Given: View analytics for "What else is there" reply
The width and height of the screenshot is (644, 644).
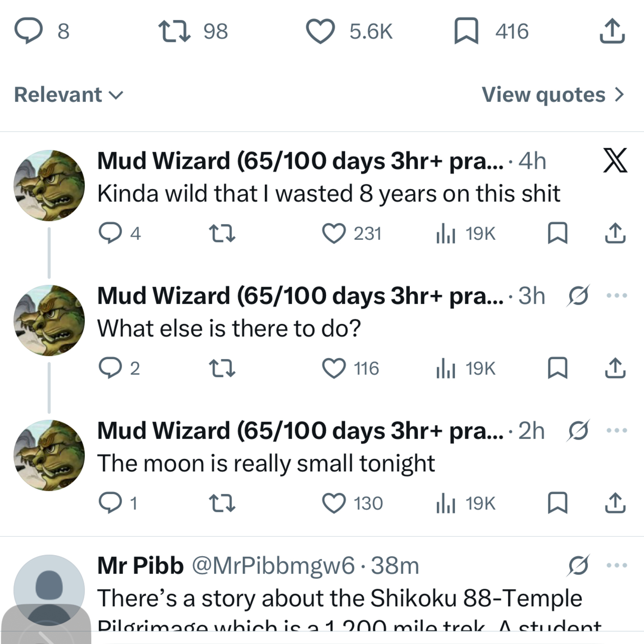Looking at the screenshot, I should [446, 368].
